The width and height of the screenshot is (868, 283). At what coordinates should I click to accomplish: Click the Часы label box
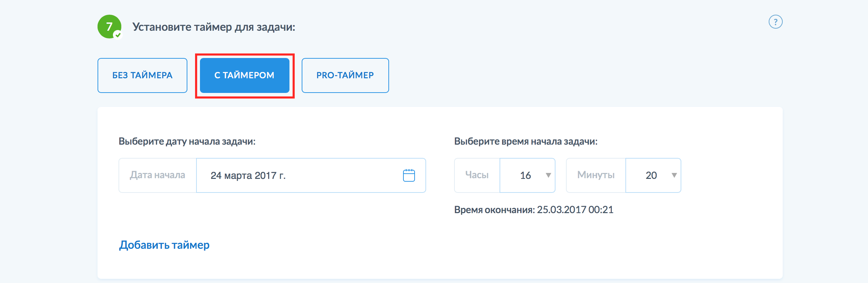point(477,175)
